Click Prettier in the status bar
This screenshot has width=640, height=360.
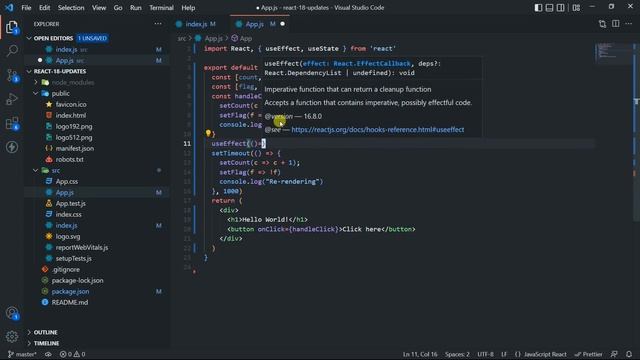[588, 354]
